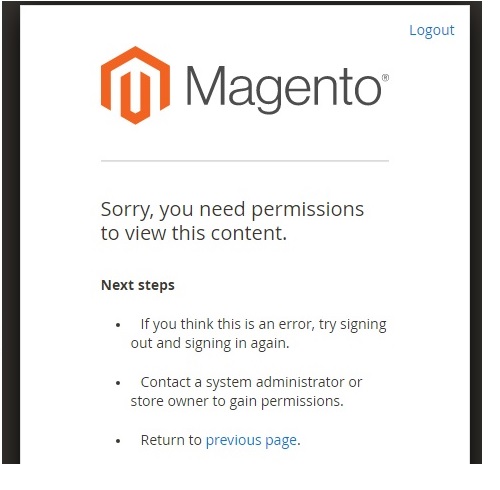Click the 'Return to' text
The width and height of the screenshot is (500, 490).
pos(171,440)
